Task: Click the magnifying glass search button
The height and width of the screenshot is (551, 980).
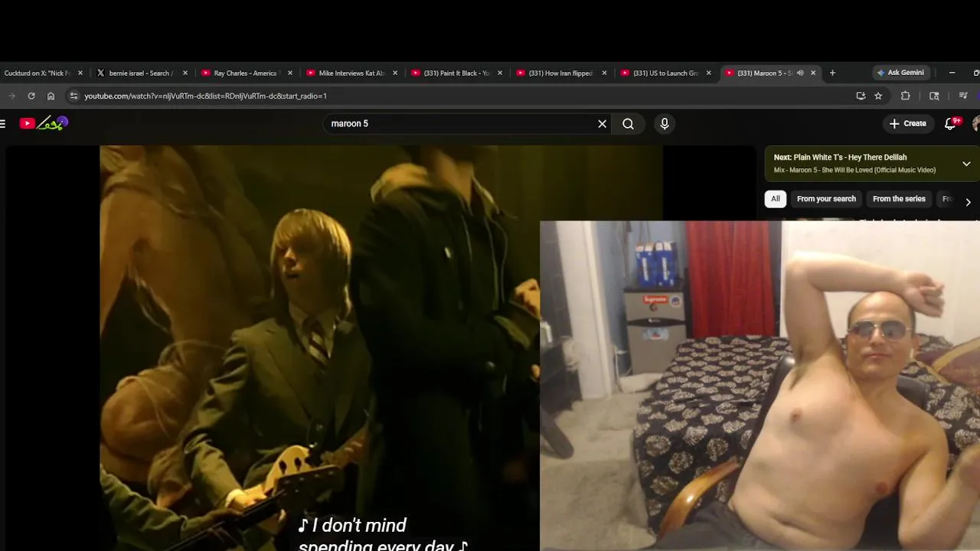Action: [628, 123]
